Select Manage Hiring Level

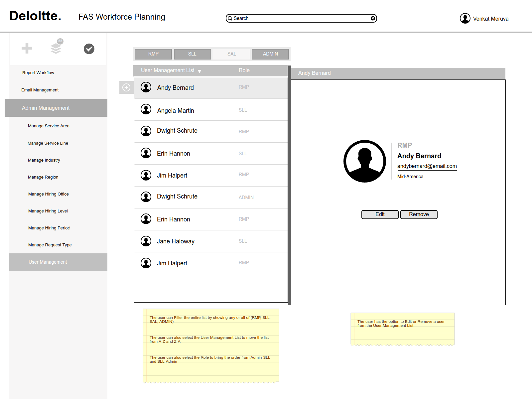(48, 211)
